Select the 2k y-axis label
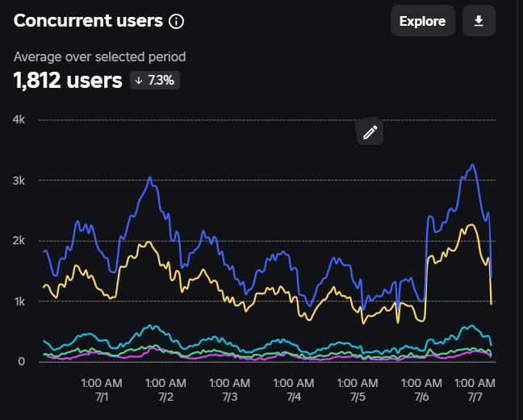This screenshot has width=523, height=420. tap(20, 240)
